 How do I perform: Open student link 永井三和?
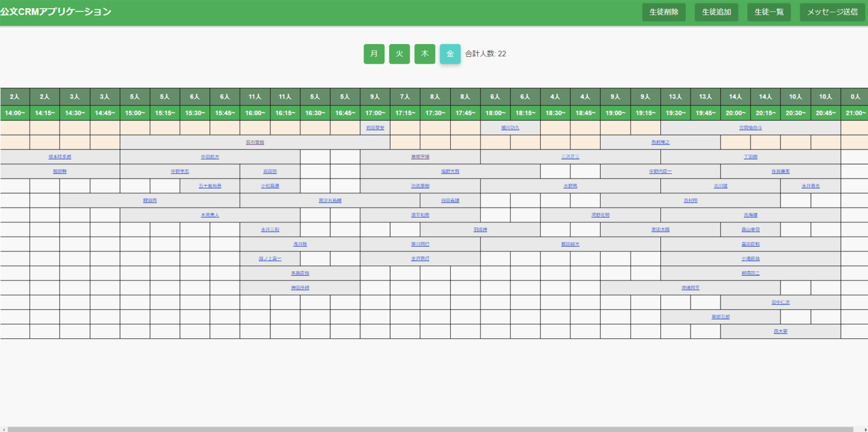pyautogui.click(x=270, y=230)
